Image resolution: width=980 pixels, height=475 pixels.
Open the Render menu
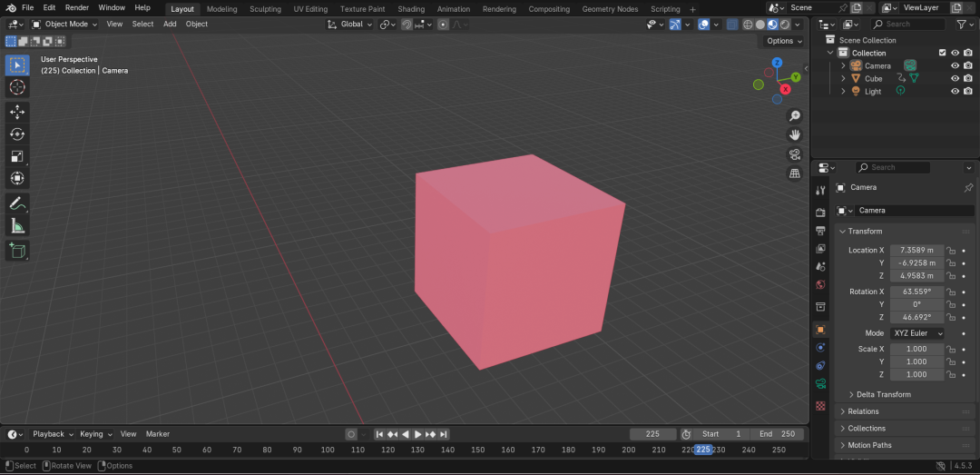pyautogui.click(x=77, y=7)
